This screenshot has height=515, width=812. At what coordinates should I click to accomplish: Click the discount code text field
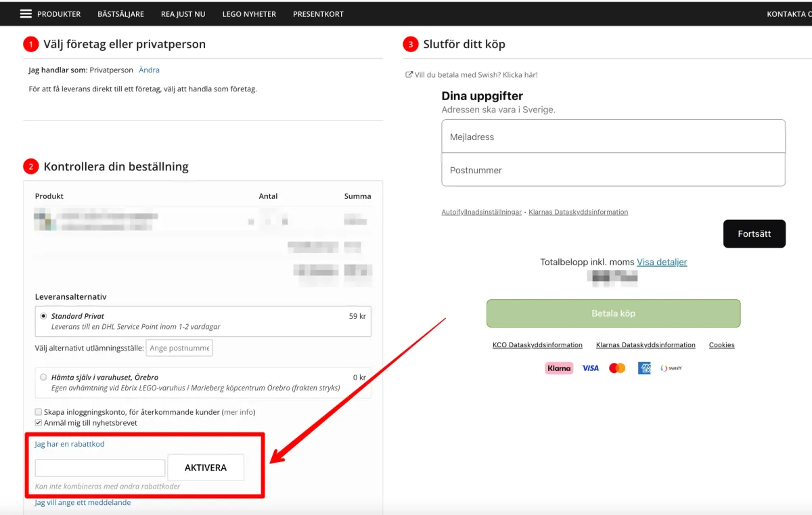click(x=100, y=468)
